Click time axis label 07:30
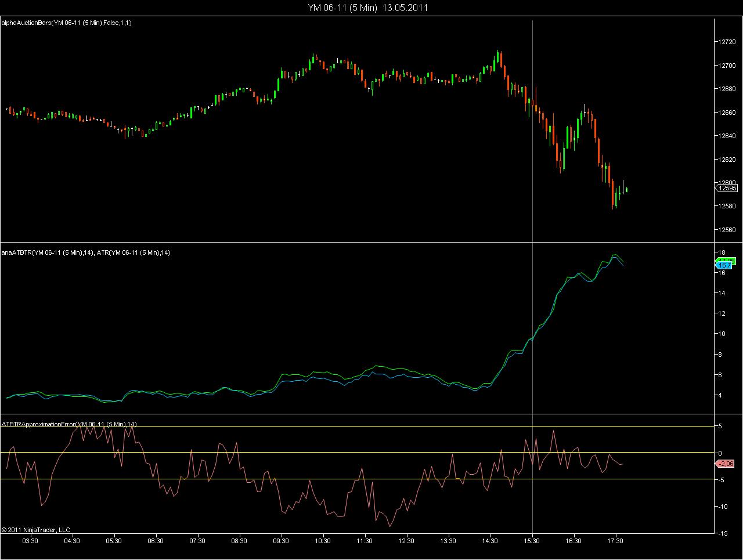Screen dimensions: 743x560 [x=197, y=541]
